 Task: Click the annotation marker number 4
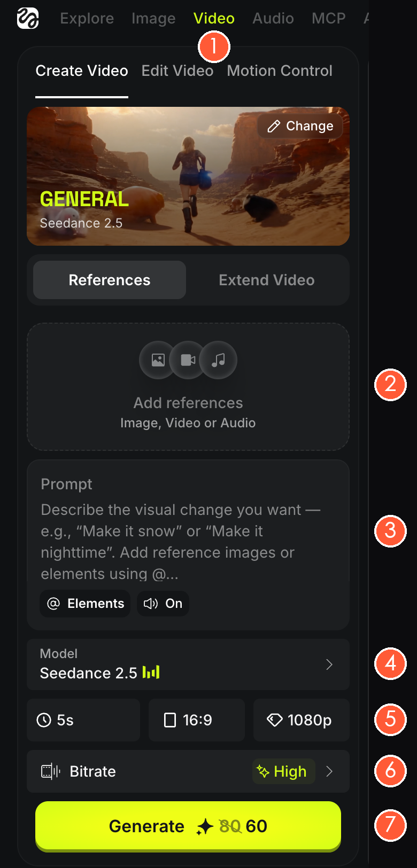(x=390, y=663)
